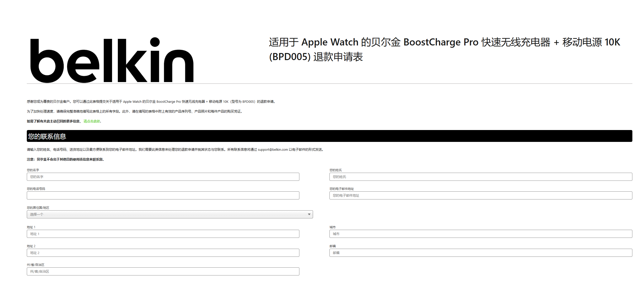
Task: Click the 为了加快处理速度 instruction paragraph
Action: coord(135,112)
